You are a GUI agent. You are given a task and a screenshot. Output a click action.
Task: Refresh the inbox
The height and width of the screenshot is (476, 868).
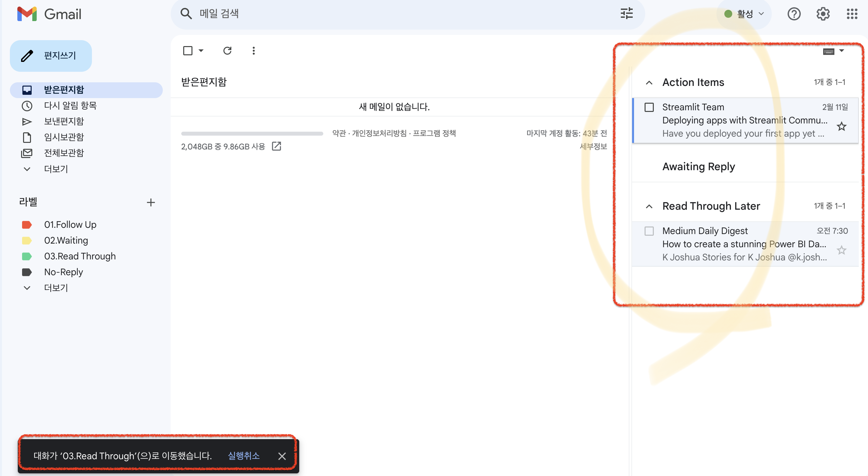coord(228,50)
